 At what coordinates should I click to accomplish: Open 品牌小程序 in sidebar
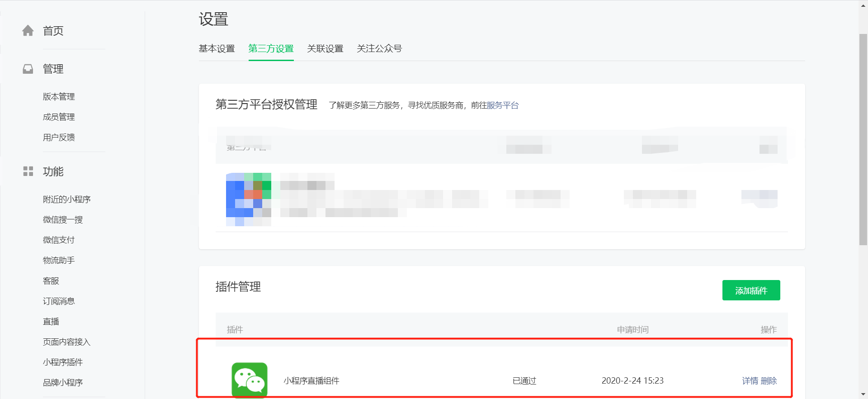(63, 382)
